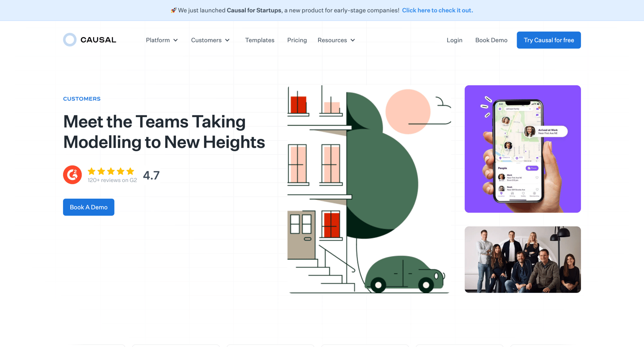This screenshot has height=347, width=644.
Task: Follow the 'Click here to check it out' link
Action: click(x=437, y=10)
